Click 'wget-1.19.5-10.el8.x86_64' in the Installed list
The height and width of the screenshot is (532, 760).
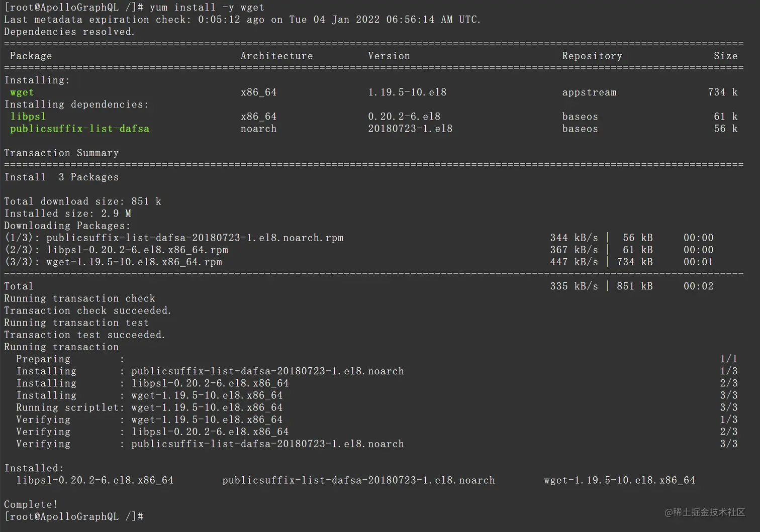pyautogui.click(x=619, y=480)
